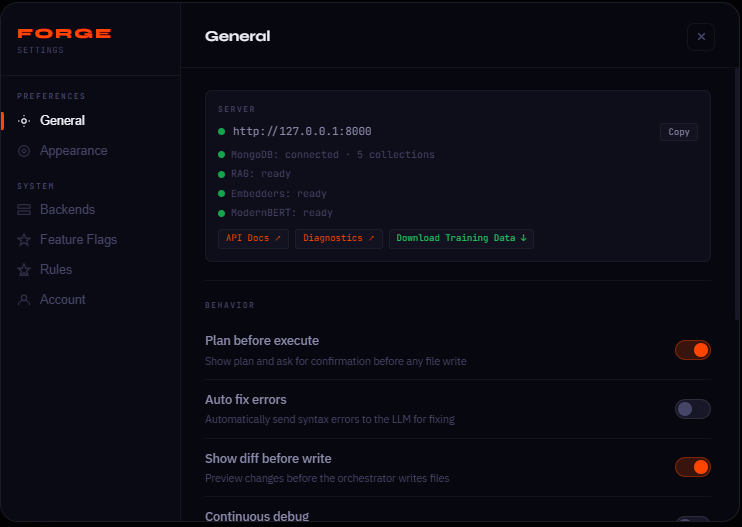Click the Show diff before write label
Screen dimensions: 742x527
[268, 458]
